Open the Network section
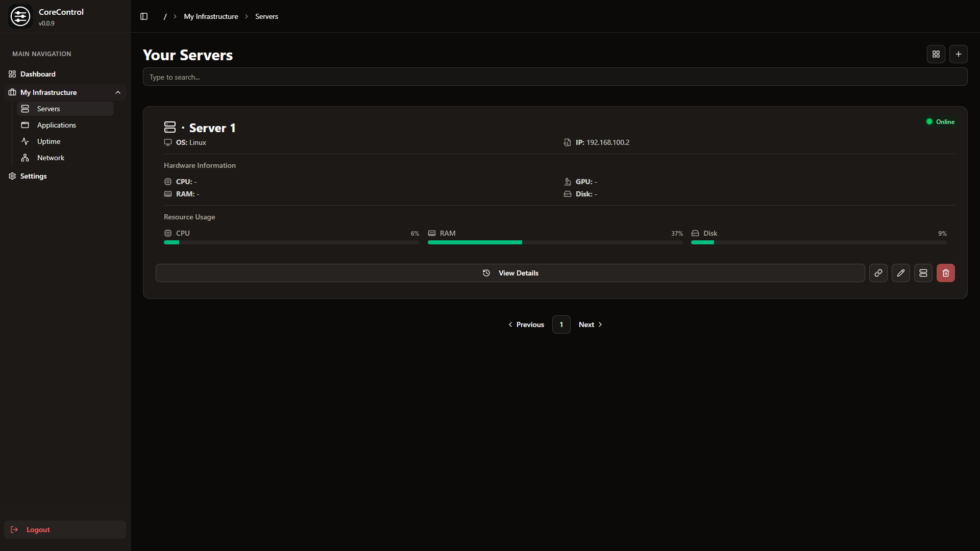 (x=51, y=158)
